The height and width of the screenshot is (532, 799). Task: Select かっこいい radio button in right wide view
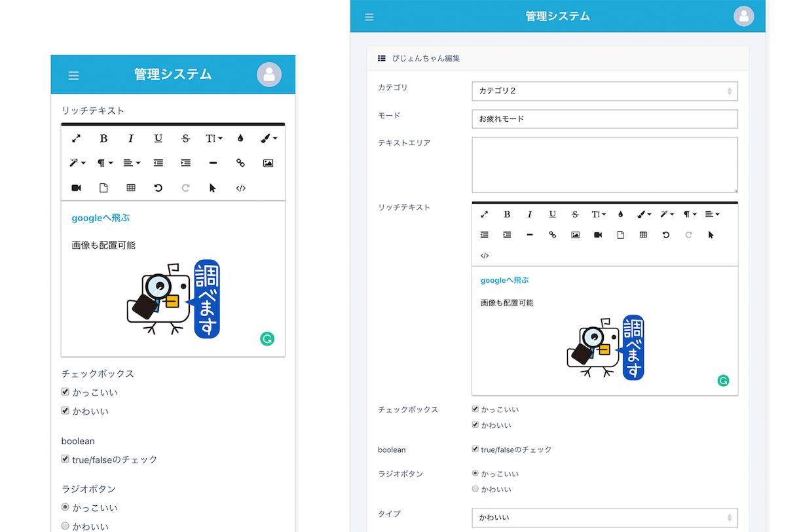tap(475, 473)
